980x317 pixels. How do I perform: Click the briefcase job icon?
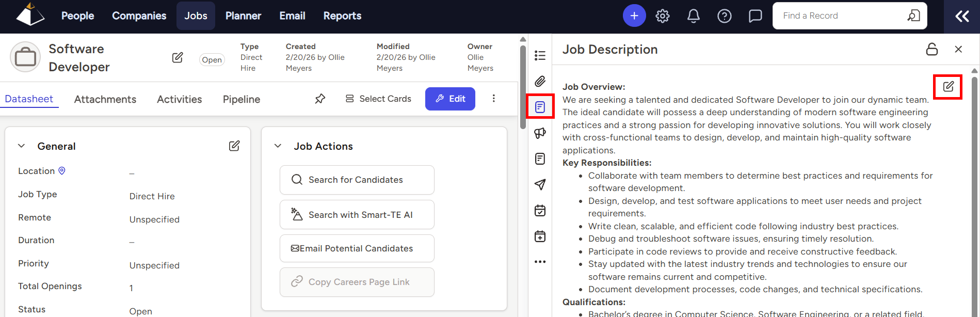pyautogui.click(x=25, y=57)
